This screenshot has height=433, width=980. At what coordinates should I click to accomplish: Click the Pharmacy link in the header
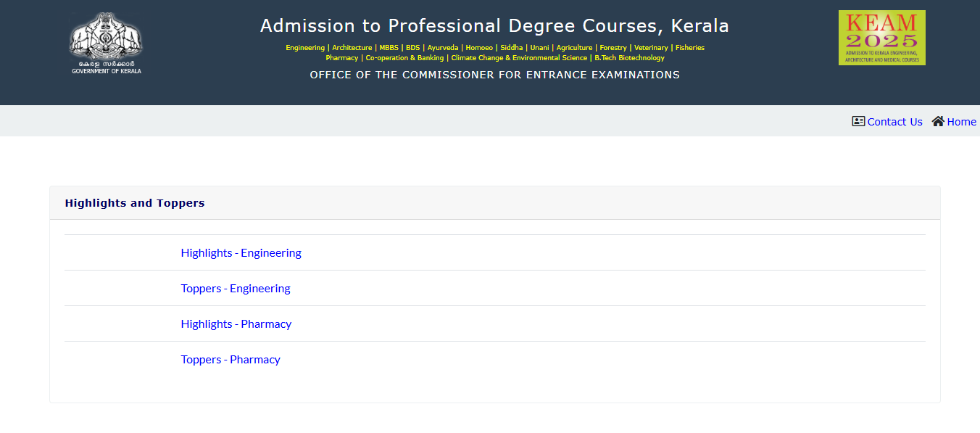coord(341,57)
